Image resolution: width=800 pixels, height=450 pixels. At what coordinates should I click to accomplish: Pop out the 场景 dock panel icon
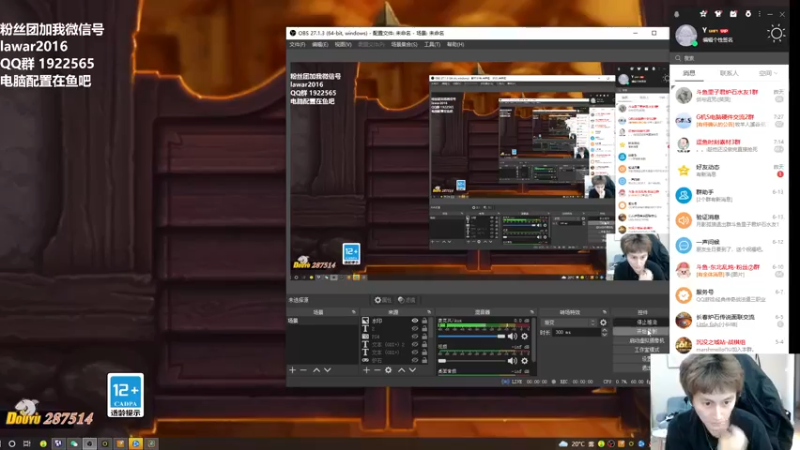[354, 312]
